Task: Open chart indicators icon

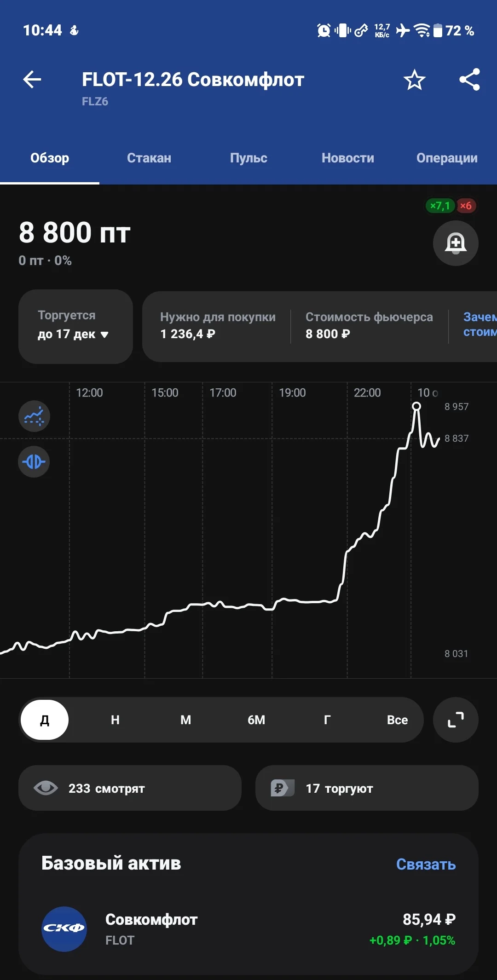Action: tap(34, 416)
